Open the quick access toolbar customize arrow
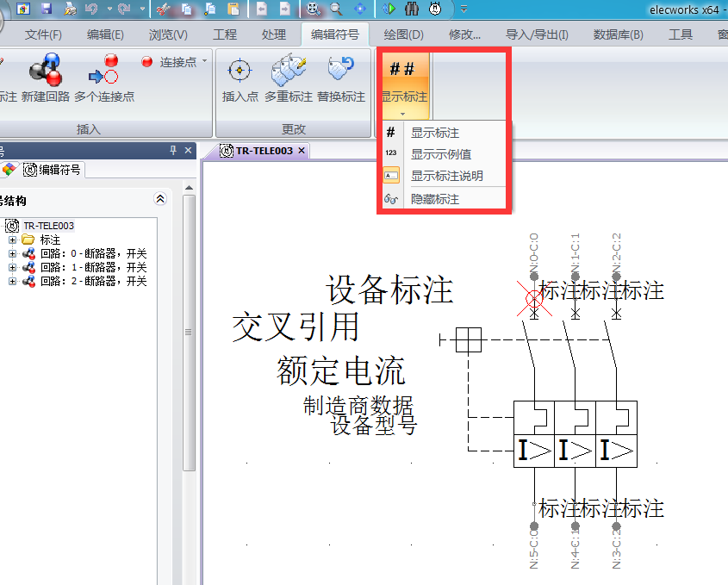 tap(464, 9)
